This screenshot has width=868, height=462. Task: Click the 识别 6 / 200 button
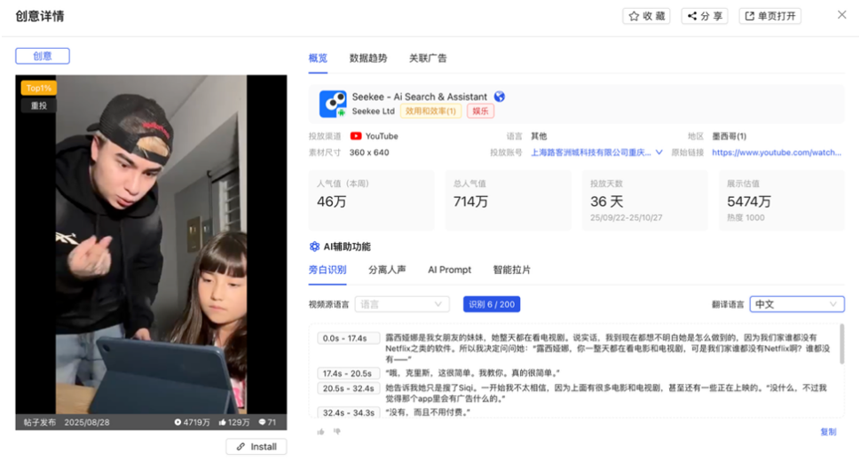492,304
